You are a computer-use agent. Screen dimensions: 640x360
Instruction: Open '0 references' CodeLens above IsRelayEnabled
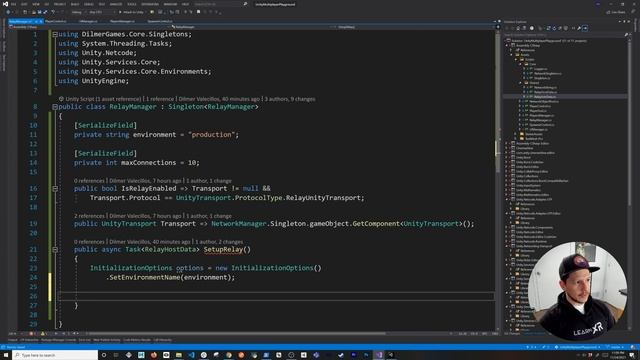tap(89, 180)
